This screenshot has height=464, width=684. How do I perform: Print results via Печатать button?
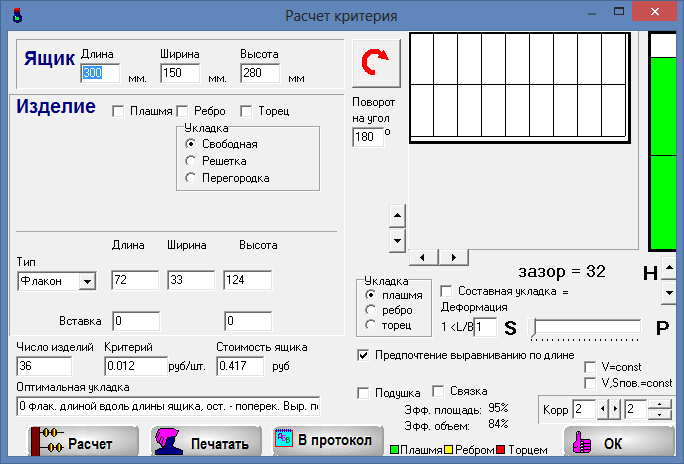click(206, 443)
